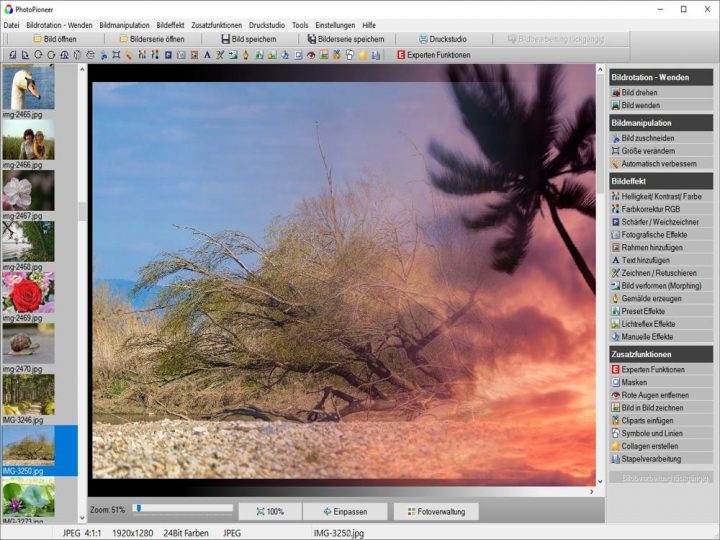Open Bild drehen in the side panel

(x=639, y=92)
